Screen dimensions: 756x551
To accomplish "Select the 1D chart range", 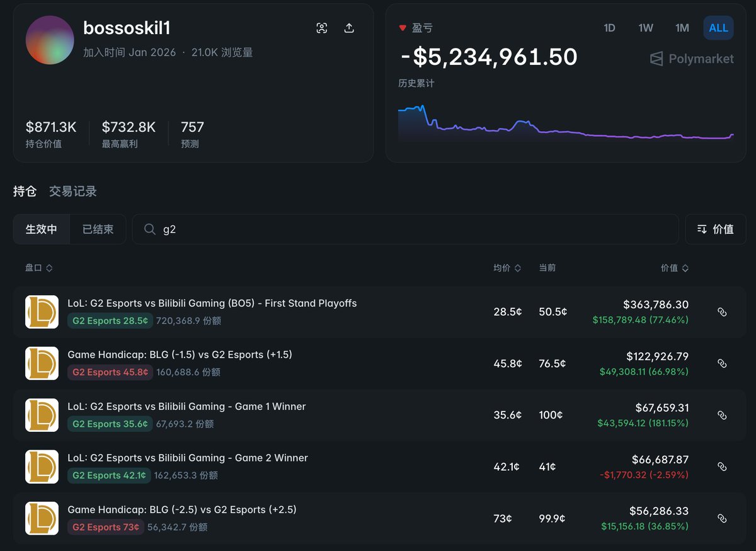I will 609,28.
